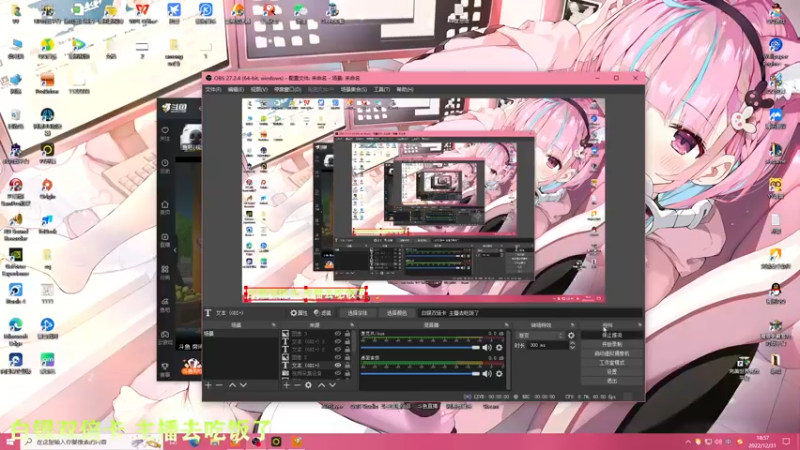Float the 场景 dock with its header icon
The image size is (800, 450).
274,325
